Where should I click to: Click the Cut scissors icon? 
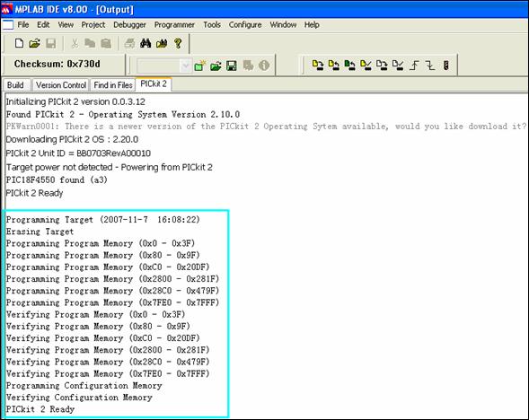click(x=75, y=43)
